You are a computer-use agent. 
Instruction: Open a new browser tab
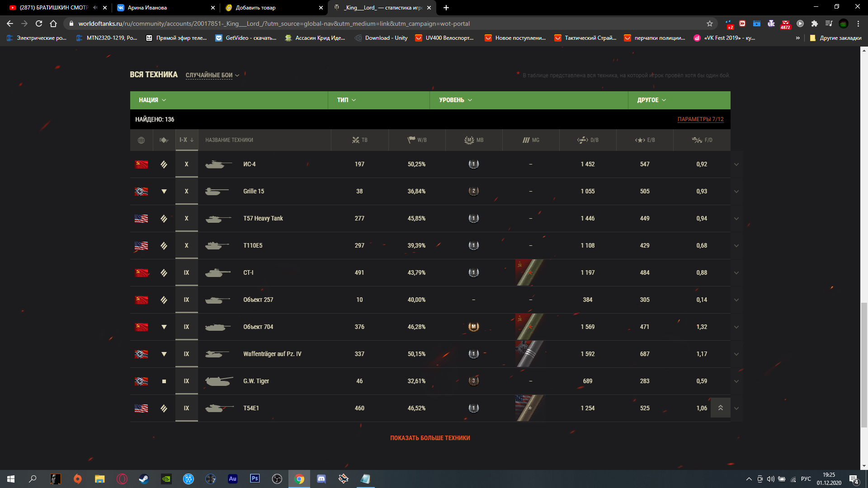coord(446,8)
